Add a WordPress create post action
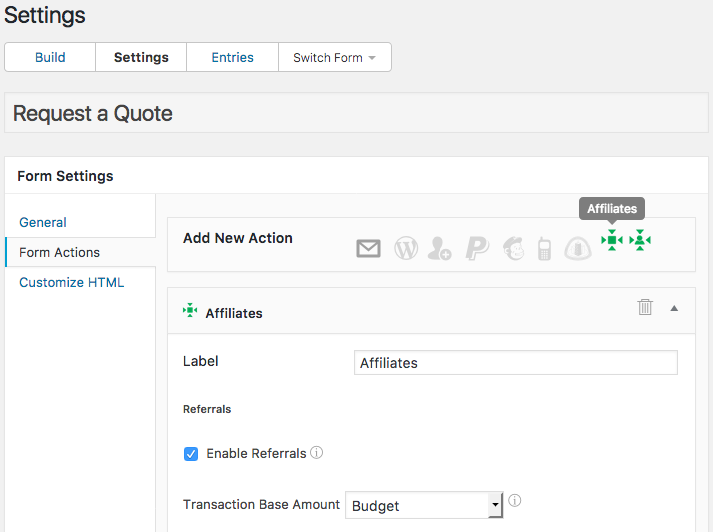The height and width of the screenshot is (532, 713). click(406, 249)
